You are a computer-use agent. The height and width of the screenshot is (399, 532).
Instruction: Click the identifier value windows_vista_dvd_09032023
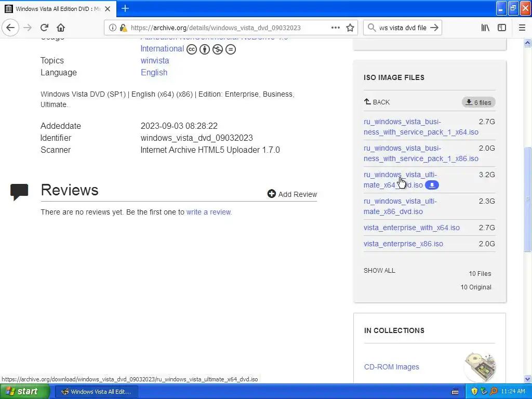coord(197,138)
